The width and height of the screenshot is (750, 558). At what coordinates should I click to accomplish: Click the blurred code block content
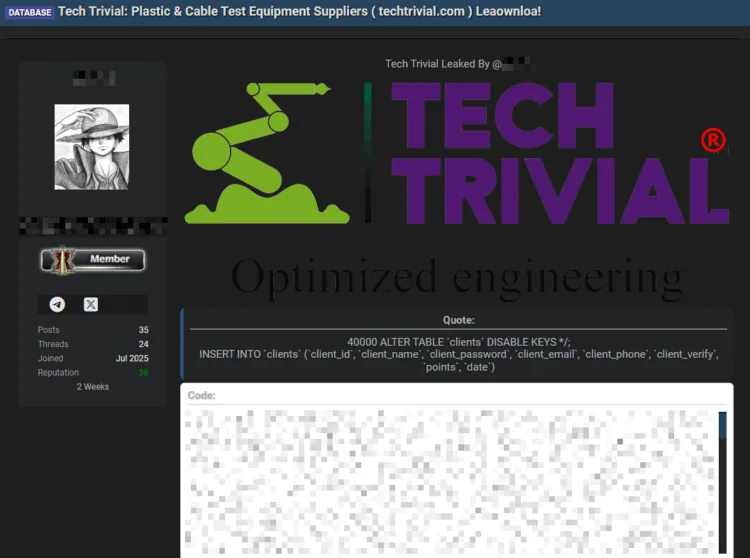(450, 481)
